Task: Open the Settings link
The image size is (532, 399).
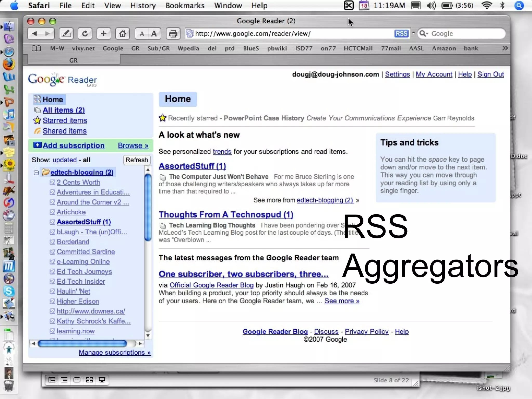Action: pyautogui.click(x=397, y=74)
